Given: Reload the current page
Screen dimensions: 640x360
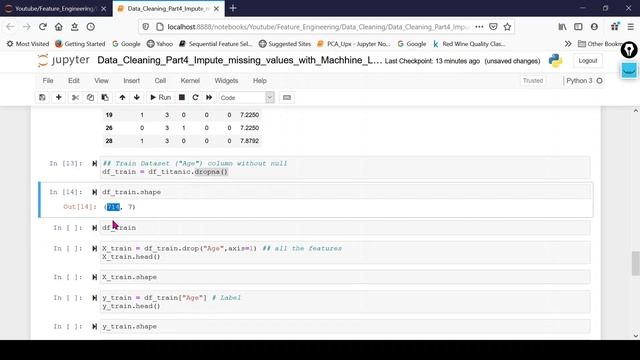Looking at the screenshot, I should click(42, 27).
